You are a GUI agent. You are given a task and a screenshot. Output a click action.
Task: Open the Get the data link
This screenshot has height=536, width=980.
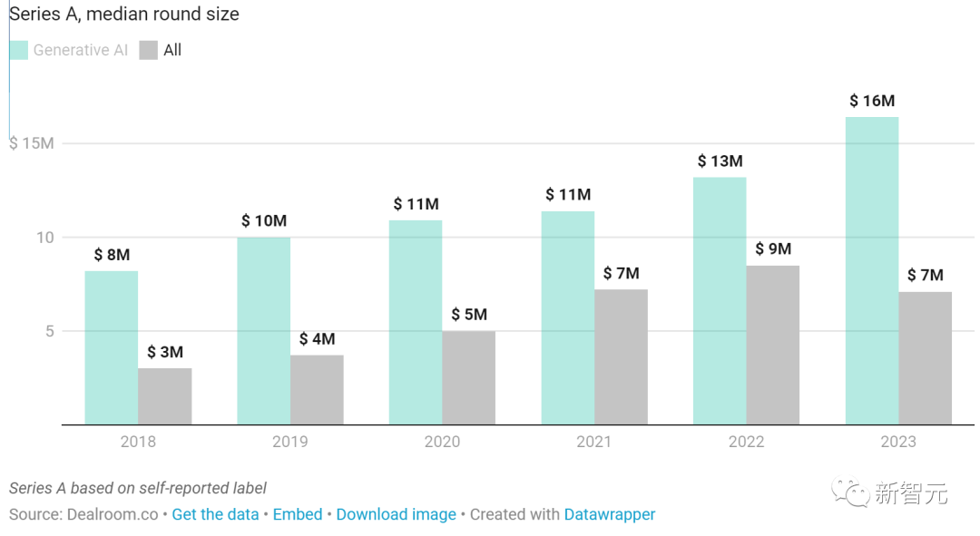tap(215, 514)
